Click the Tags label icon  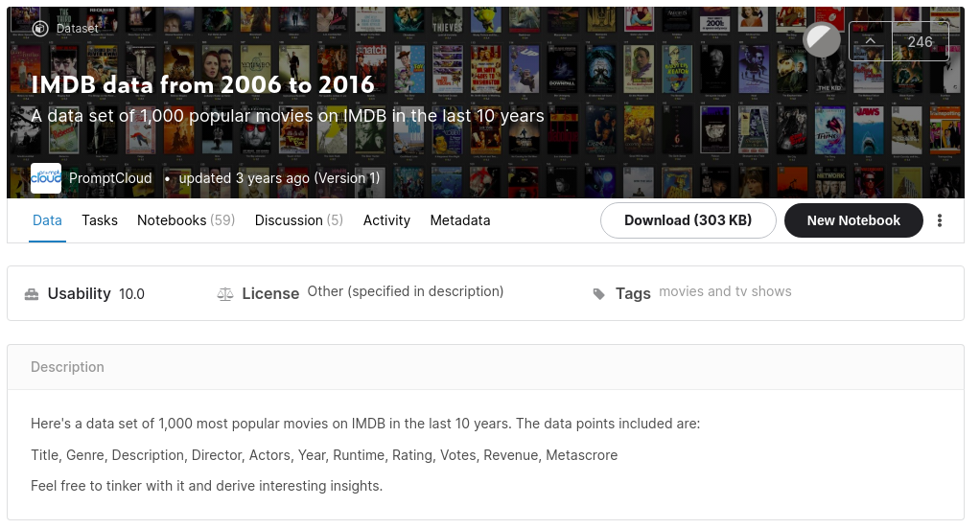598,294
